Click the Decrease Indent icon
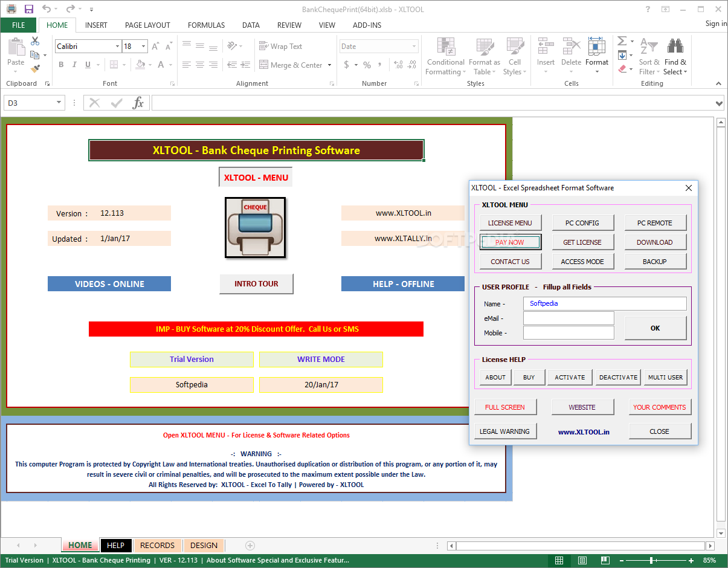The height and width of the screenshot is (568, 728). click(232, 65)
